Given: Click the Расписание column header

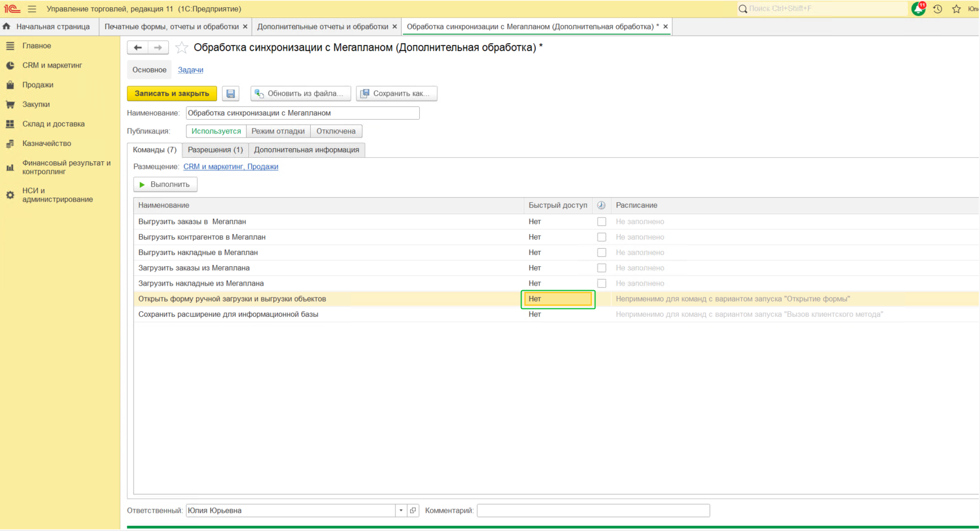Looking at the screenshot, I should pyautogui.click(x=795, y=205).
